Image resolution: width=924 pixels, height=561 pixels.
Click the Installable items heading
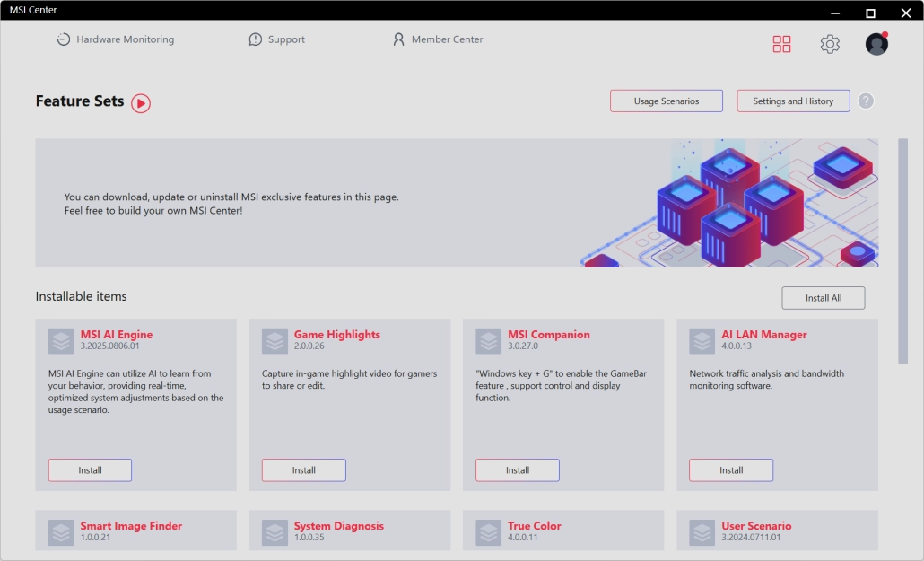[x=82, y=296]
